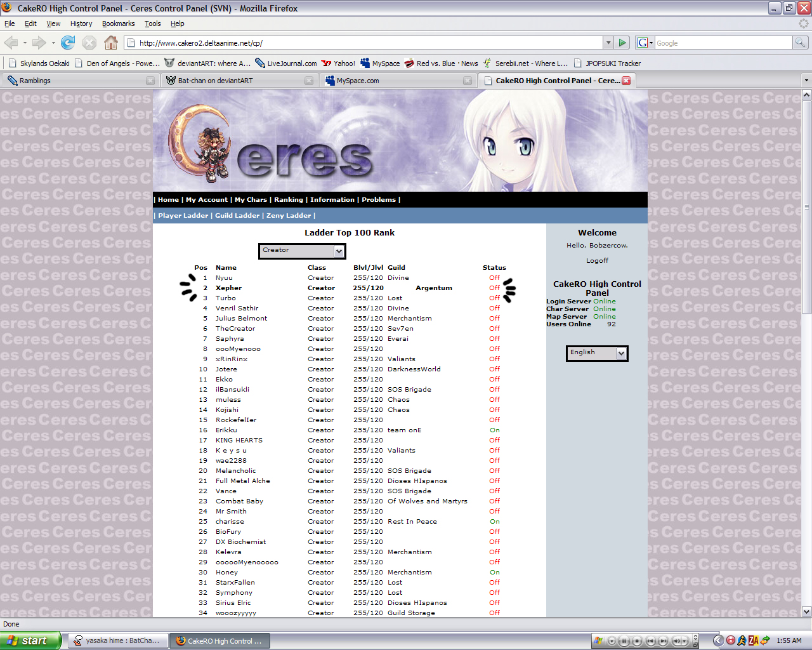Switch to the Ramblings tab
This screenshot has width=812, height=650.
(x=80, y=81)
